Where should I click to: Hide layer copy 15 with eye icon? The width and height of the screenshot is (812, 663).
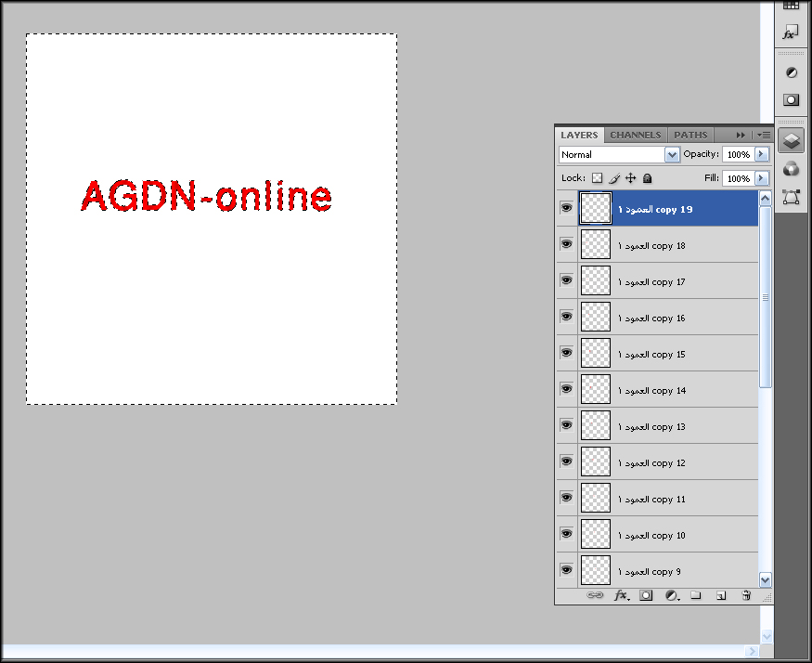tap(566, 353)
